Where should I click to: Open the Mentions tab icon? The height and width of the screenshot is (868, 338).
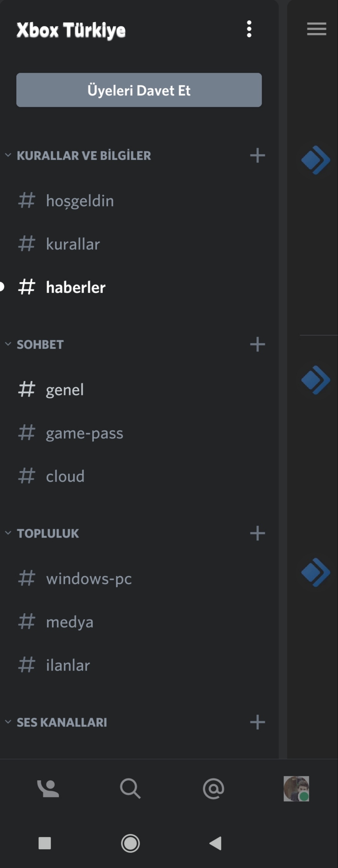[213, 789]
